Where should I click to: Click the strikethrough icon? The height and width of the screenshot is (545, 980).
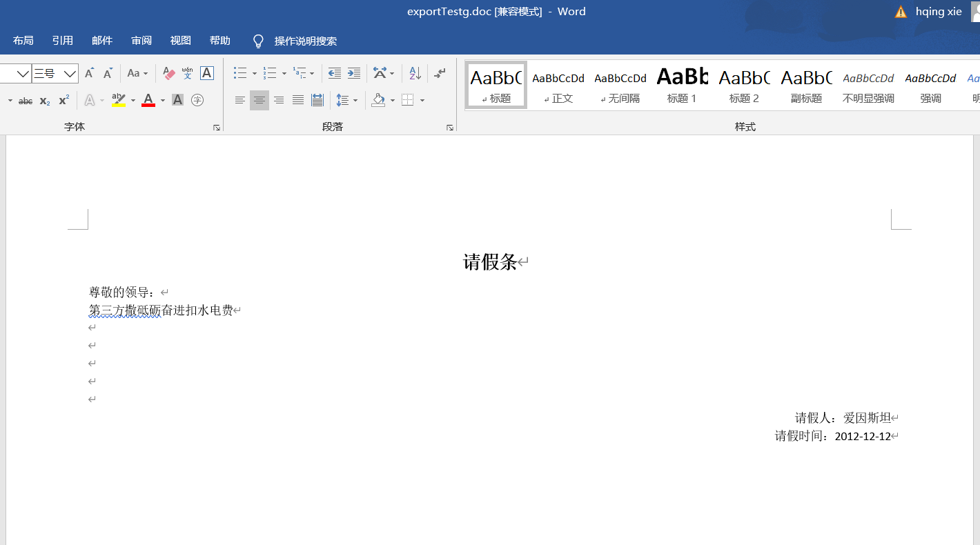coord(25,100)
